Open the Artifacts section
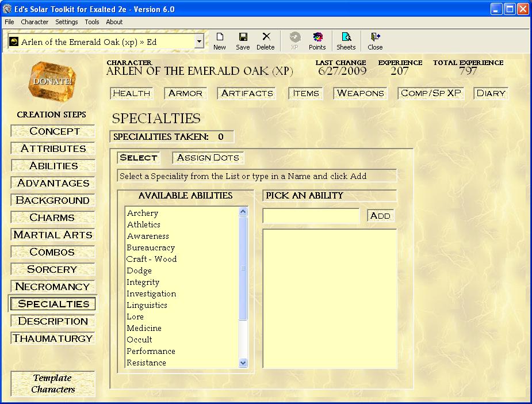 click(247, 93)
